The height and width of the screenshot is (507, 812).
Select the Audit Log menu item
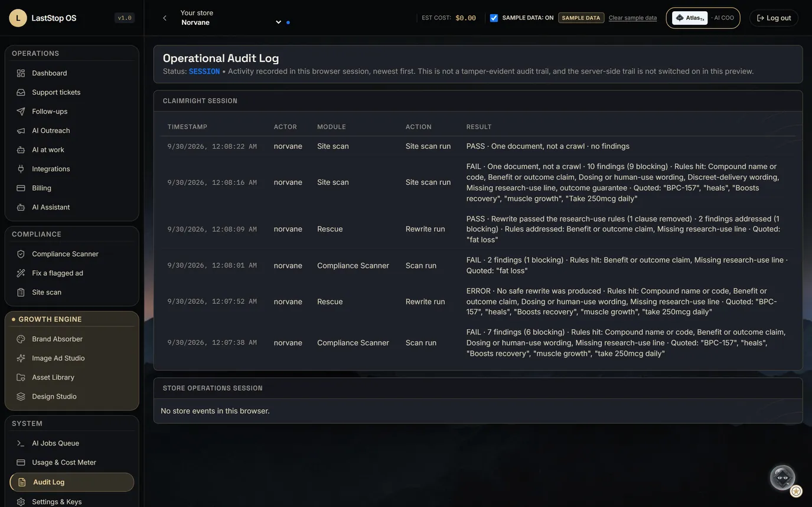pyautogui.click(x=72, y=482)
